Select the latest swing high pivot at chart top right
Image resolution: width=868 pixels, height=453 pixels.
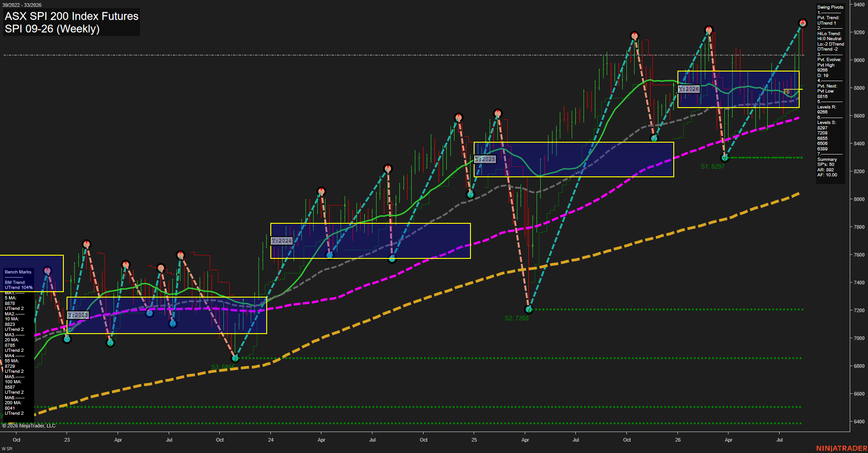802,23
